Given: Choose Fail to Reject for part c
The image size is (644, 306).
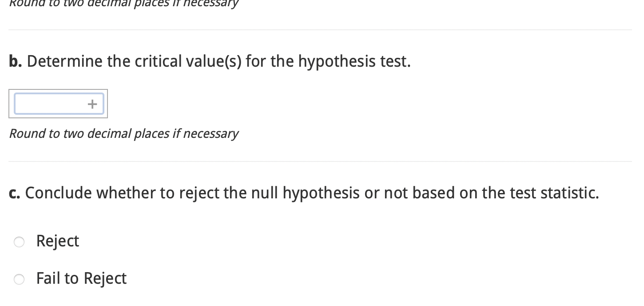Looking at the screenshot, I should click(19, 279).
